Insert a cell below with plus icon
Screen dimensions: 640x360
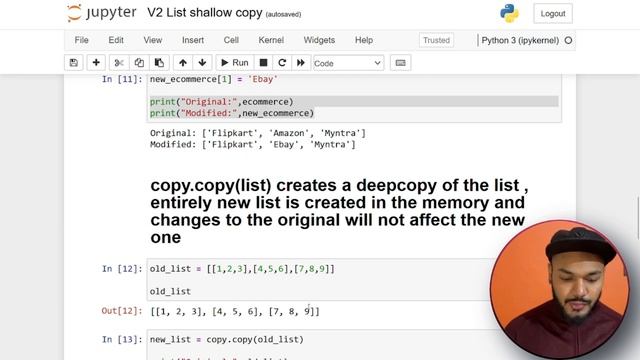coord(96,63)
